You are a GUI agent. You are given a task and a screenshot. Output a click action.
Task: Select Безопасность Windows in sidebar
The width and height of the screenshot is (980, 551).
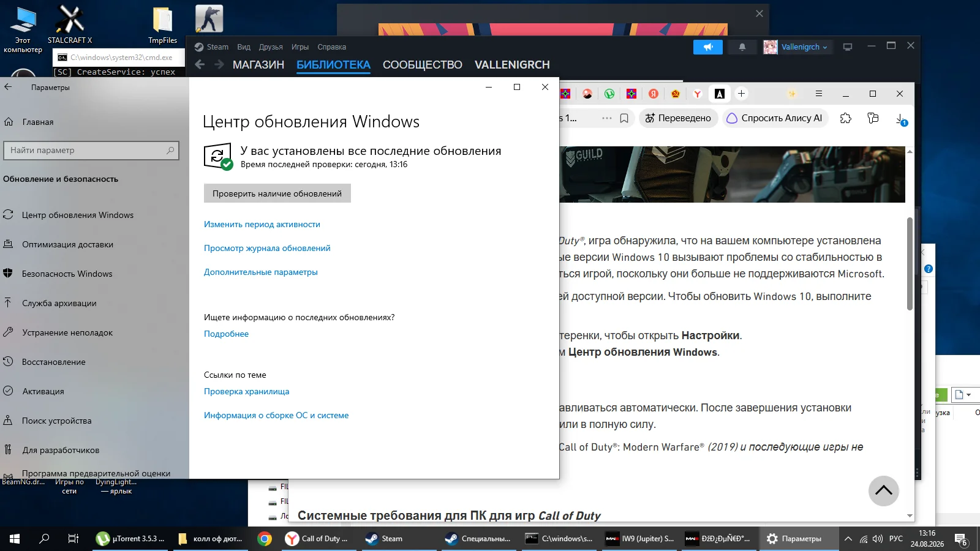coord(94,274)
